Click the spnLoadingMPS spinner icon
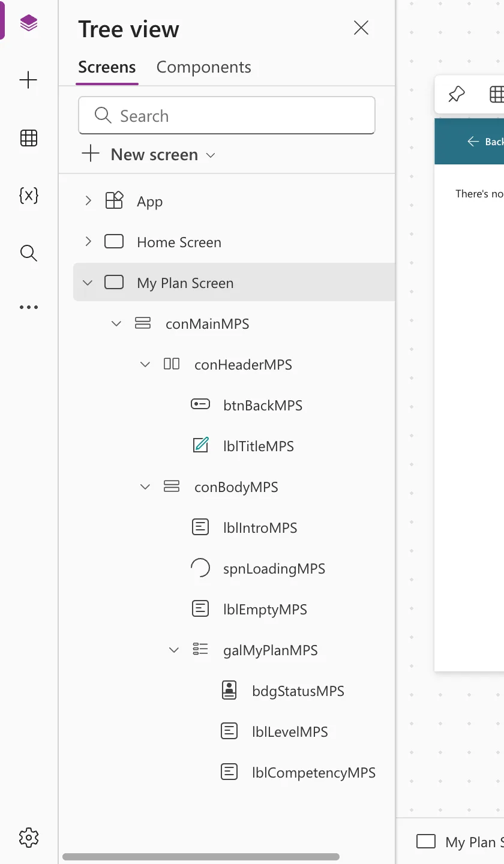Image resolution: width=504 pixels, height=864 pixels. coord(200,568)
